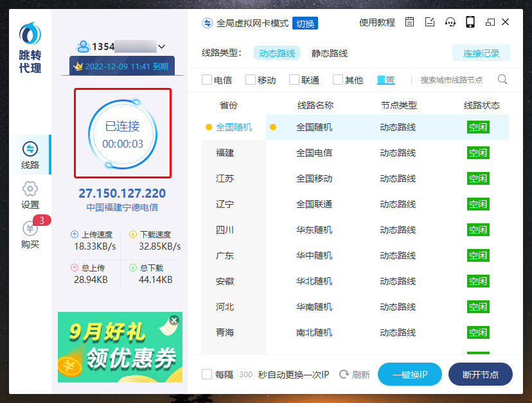532x403 pixels.
Task: Select the 动态路线 route type tab
Action: tap(277, 53)
